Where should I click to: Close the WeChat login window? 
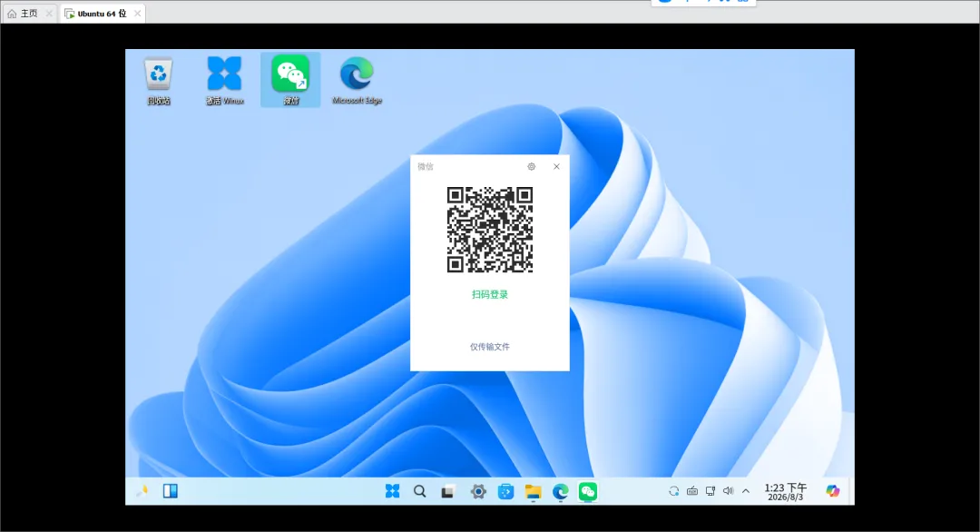click(556, 166)
